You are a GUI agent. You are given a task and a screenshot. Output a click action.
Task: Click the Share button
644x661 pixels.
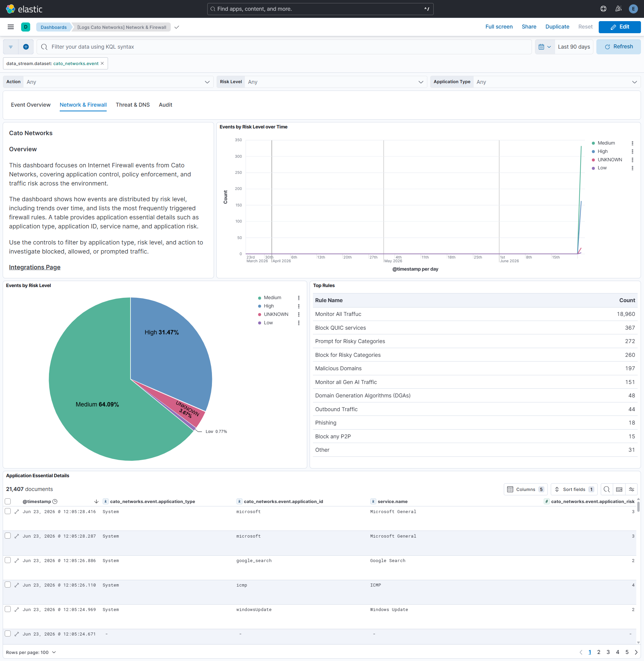pos(529,27)
